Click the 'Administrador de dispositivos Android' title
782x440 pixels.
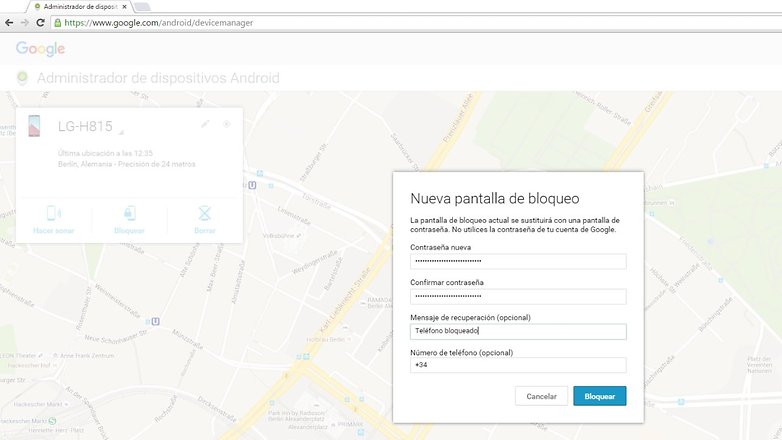(x=158, y=78)
